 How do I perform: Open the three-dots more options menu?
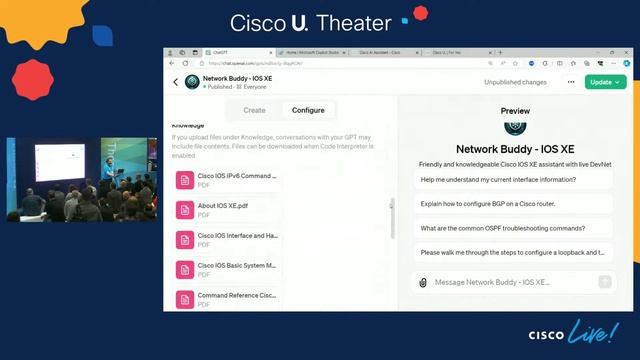pyautogui.click(x=571, y=82)
